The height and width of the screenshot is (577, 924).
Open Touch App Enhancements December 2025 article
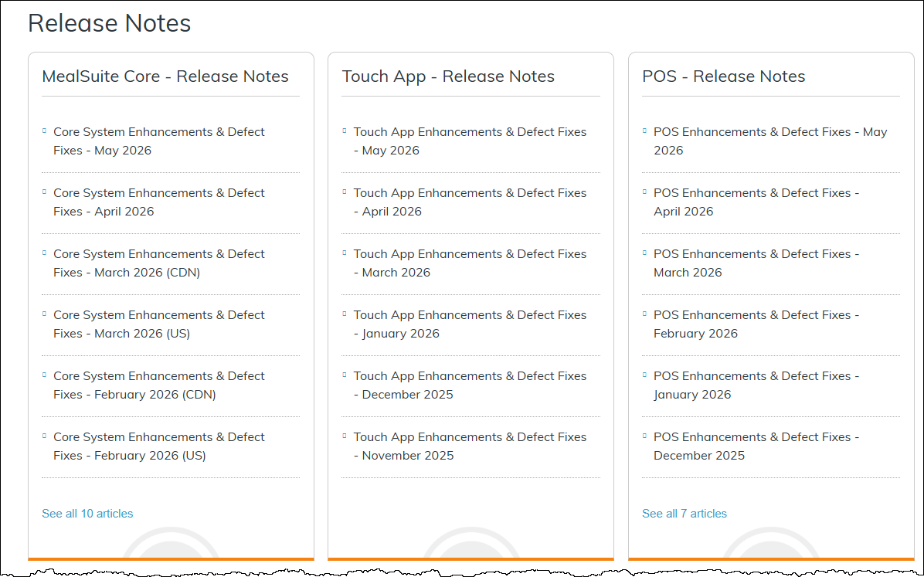pyautogui.click(x=470, y=385)
